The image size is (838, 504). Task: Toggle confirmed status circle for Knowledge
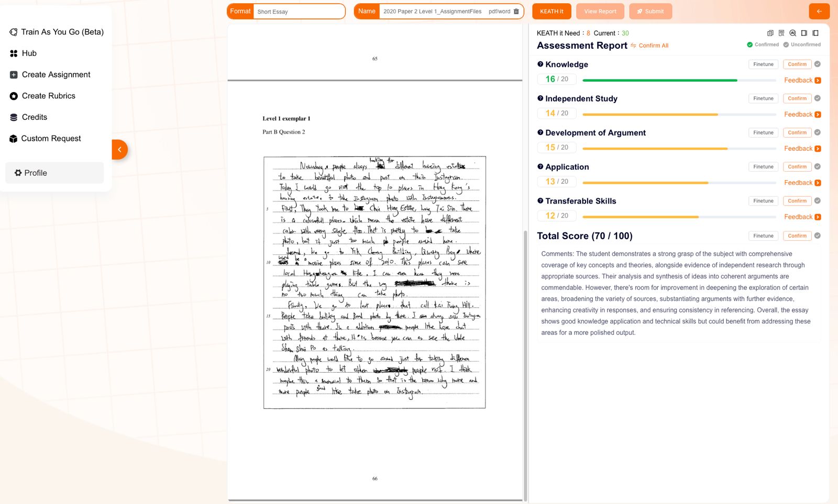818,64
